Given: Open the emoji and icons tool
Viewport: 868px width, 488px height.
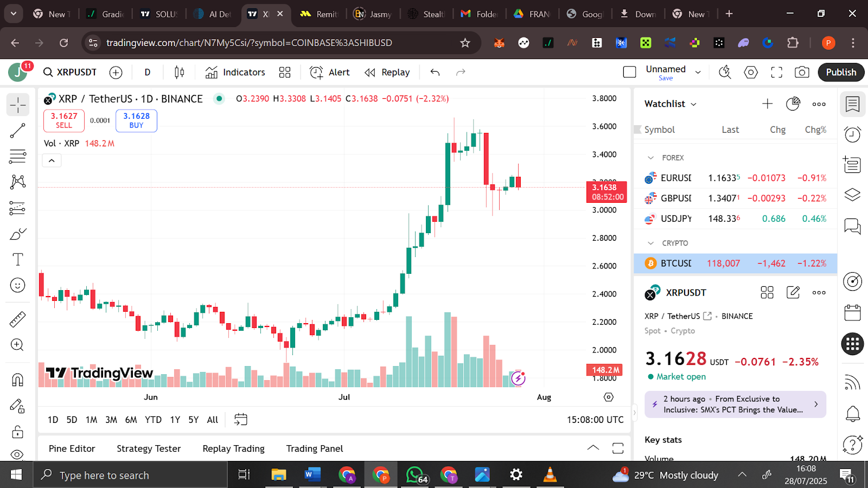Looking at the screenshot, I should [x=18, y=285].
